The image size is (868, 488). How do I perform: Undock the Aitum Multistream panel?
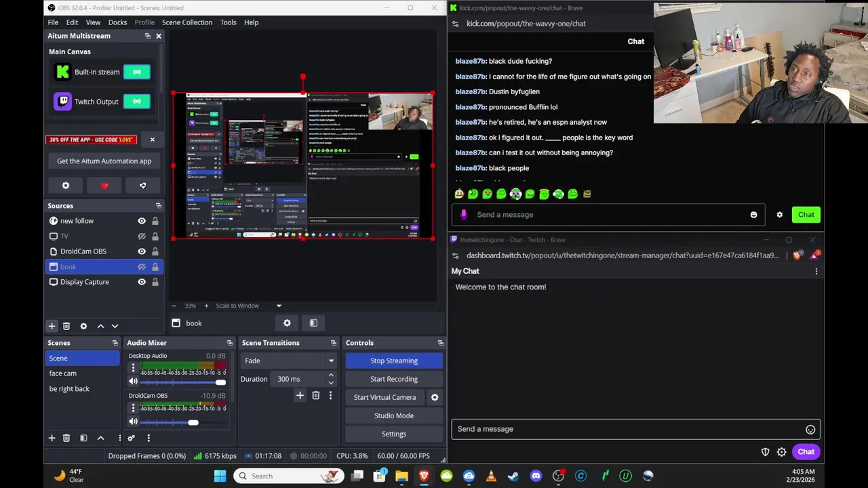coord(147,36)
